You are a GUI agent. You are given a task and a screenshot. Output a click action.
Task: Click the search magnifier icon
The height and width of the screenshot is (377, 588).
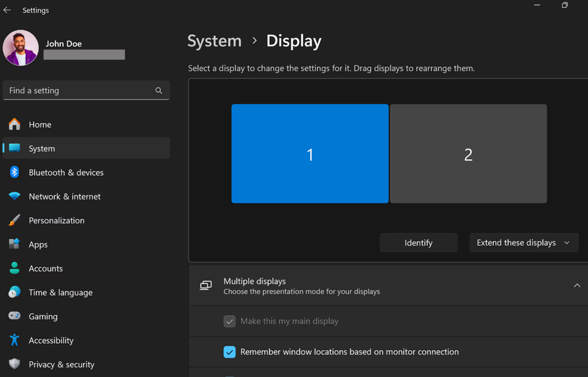coord(158,91)
